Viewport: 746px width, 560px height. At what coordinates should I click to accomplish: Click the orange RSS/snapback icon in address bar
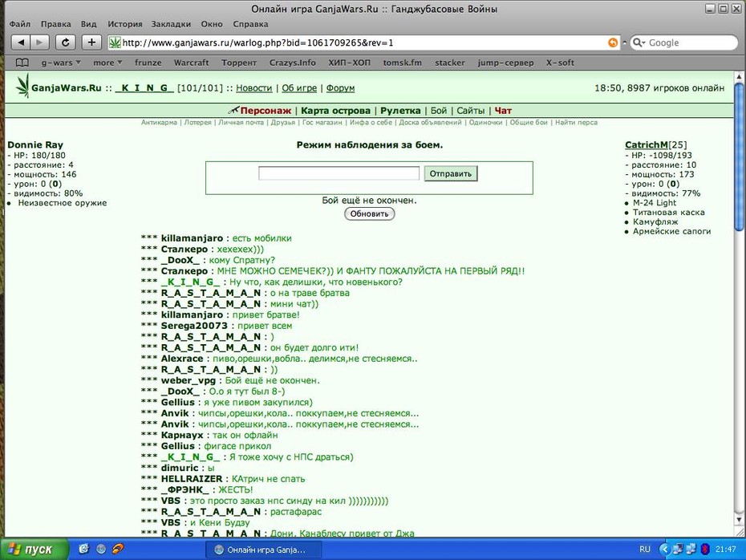(614, 43)
